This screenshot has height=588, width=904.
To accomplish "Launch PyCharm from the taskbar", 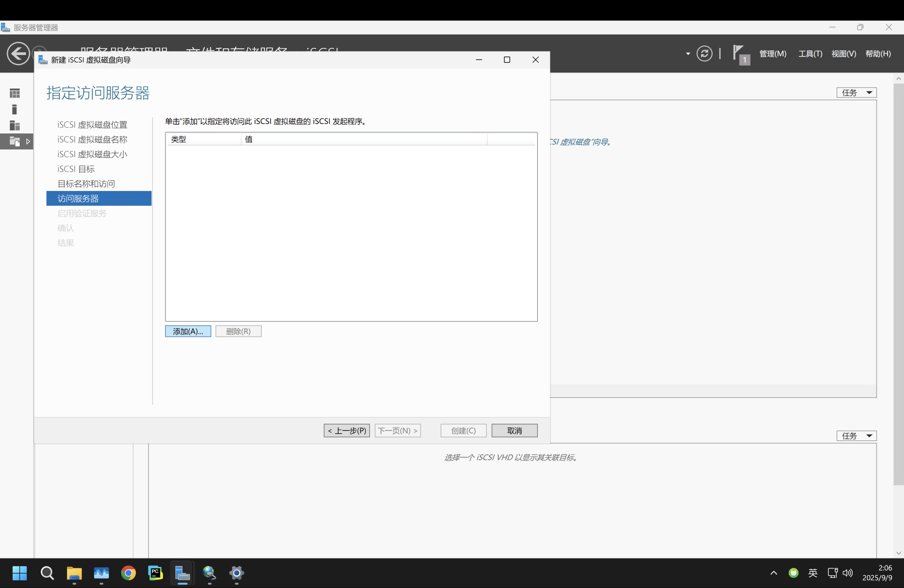I will pos(155,573).
